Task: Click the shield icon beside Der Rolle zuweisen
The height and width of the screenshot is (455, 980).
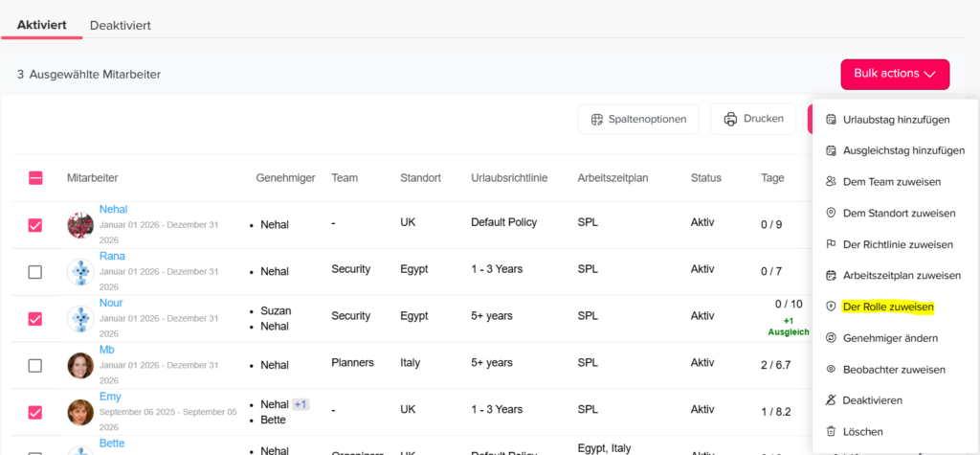Action: point(831,307)
